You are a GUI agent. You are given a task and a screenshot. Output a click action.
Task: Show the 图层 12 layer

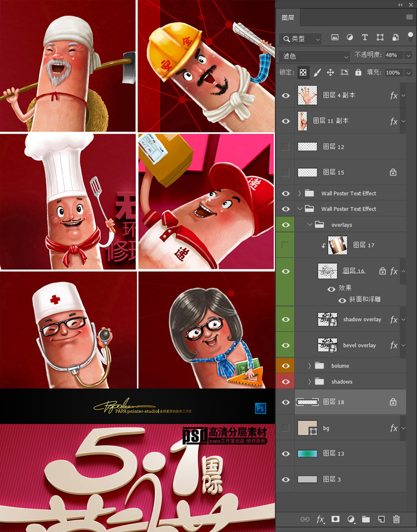click(285, 147)
